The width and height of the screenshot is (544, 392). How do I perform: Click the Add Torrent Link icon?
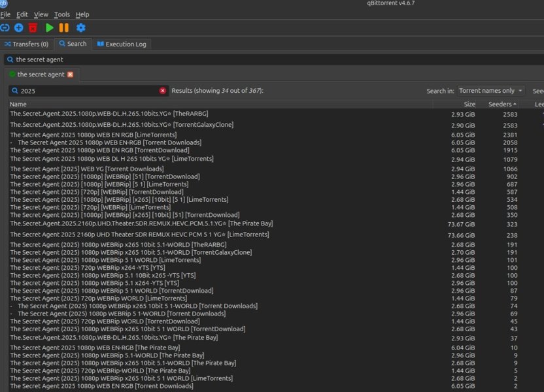(x=5, y=27)
